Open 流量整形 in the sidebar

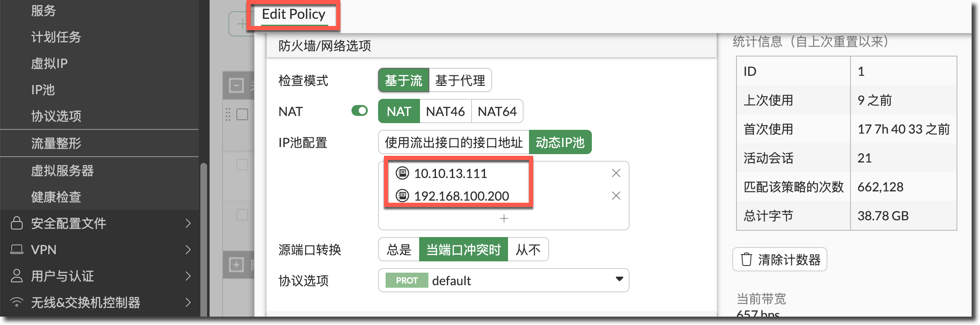click(x=56, y=143)
